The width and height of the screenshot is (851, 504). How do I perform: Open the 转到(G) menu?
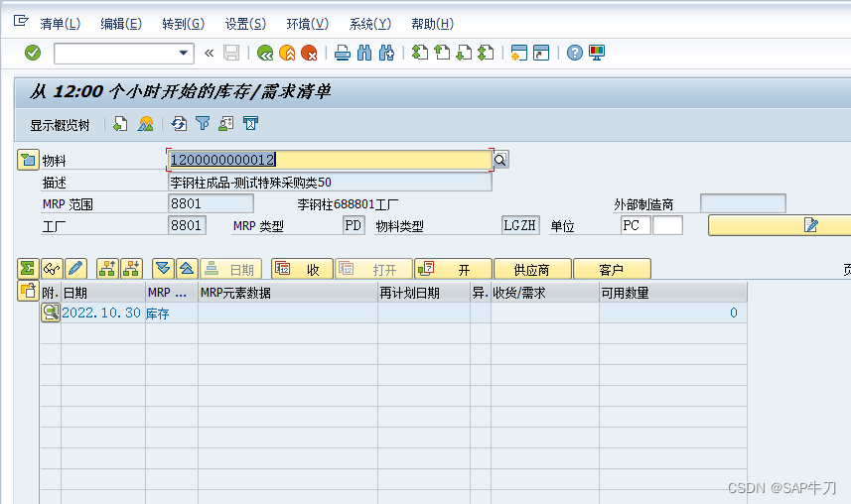(x=184, y=24)
